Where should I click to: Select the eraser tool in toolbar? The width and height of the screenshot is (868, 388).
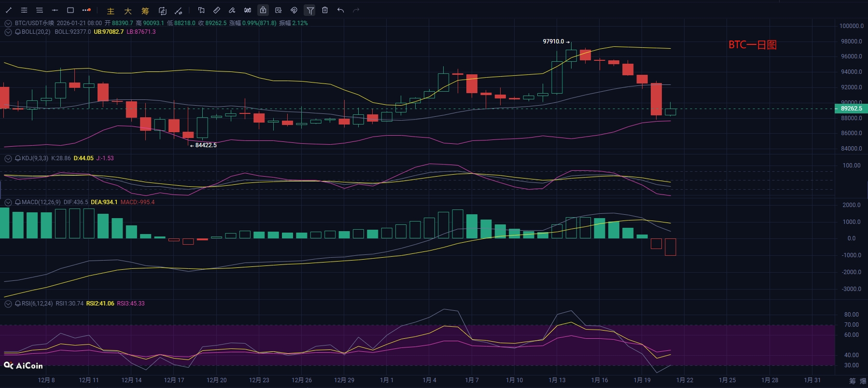232,10
